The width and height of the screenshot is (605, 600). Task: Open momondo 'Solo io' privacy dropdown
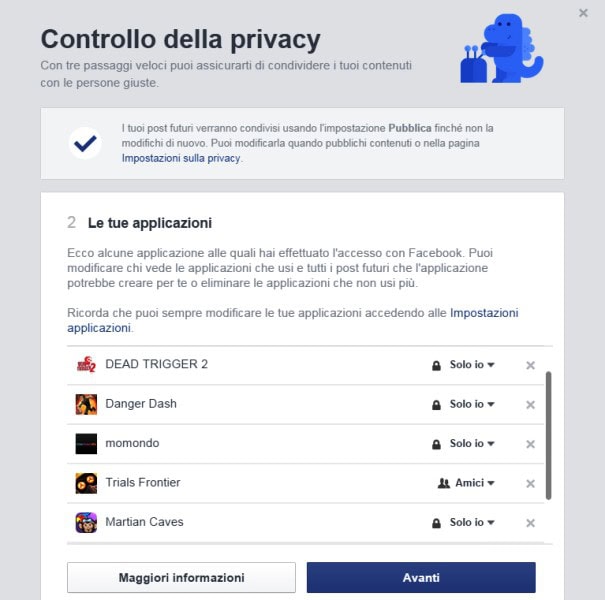point(463,443)
